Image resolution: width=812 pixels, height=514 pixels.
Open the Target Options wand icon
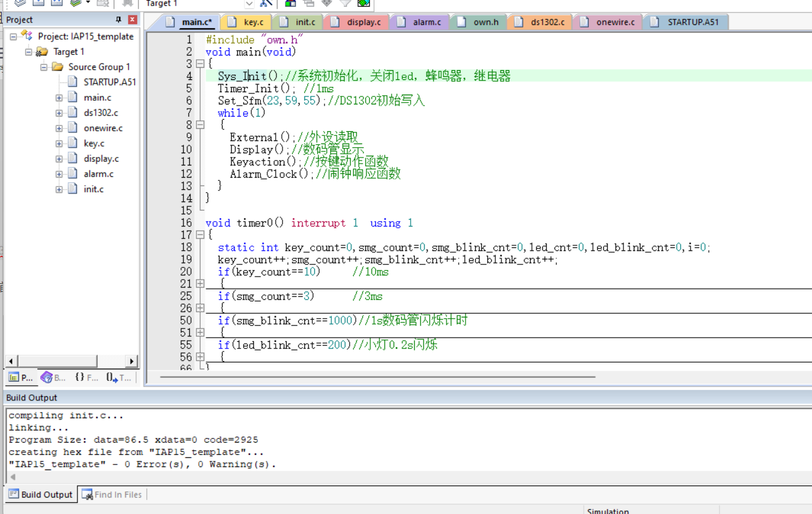pyautogui.click(x=265, y=3)
